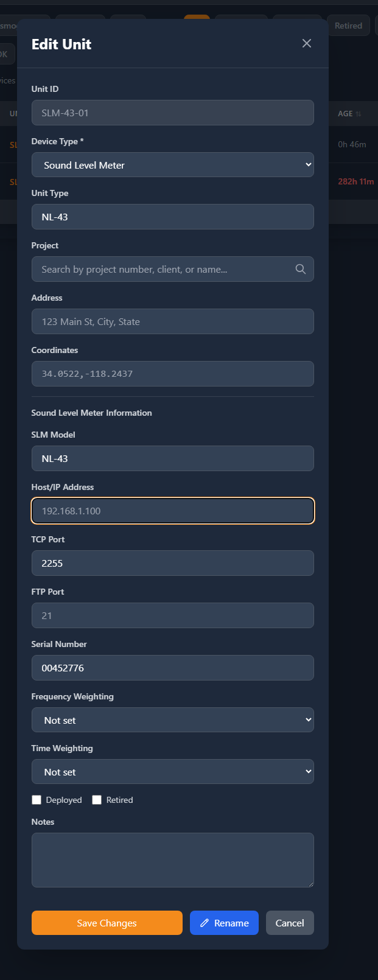Close the Edit Unit dialog
Viewport: 378px width, 980px height.
click(x=307, y=43)
